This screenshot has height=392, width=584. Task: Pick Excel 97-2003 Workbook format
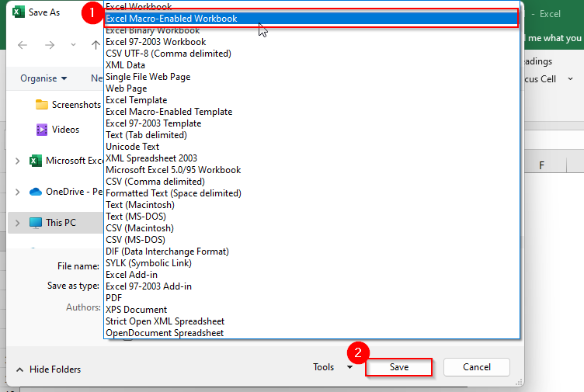tap(311, 42)
